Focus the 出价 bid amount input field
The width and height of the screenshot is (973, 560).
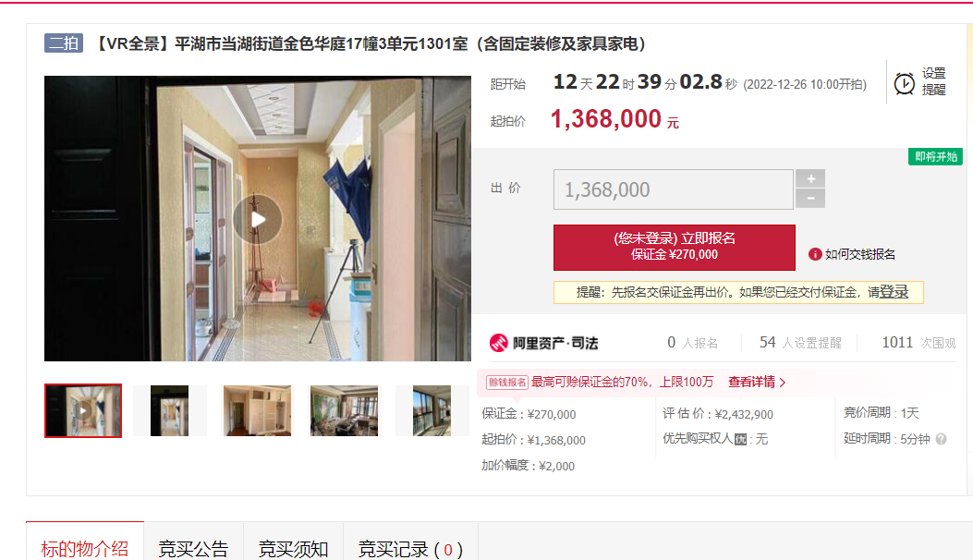point(674,189)
